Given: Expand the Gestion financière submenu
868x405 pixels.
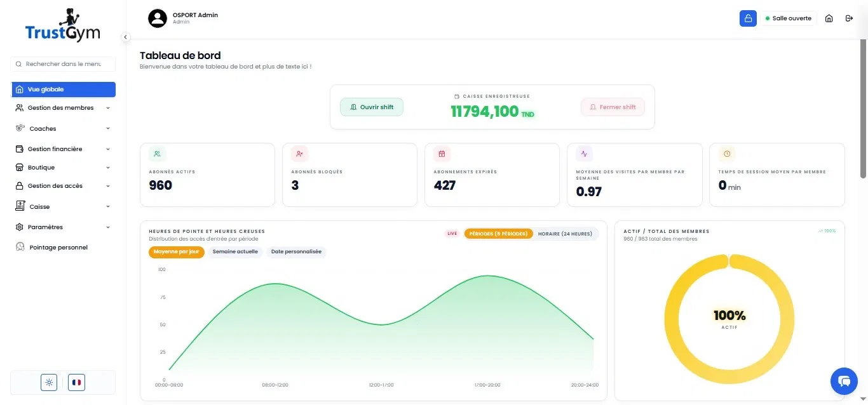Looking at the screenshot, I should 64,149.
